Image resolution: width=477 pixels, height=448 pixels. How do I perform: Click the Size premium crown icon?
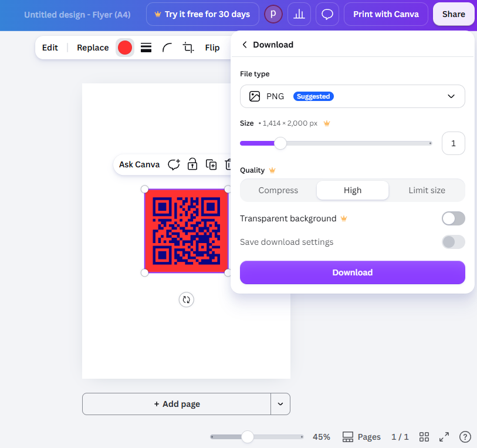click(x=327, y=123)
